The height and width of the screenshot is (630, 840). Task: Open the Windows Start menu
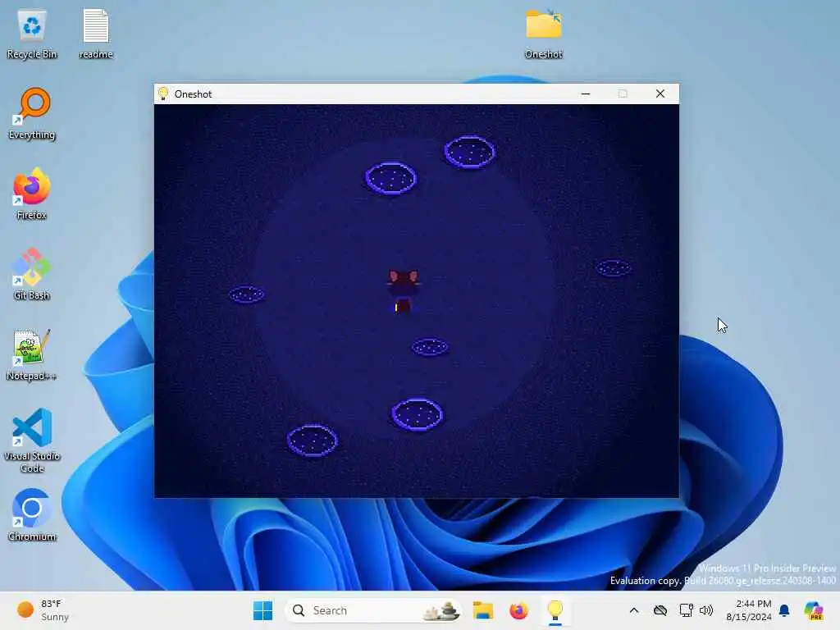(x=262, y=610)
